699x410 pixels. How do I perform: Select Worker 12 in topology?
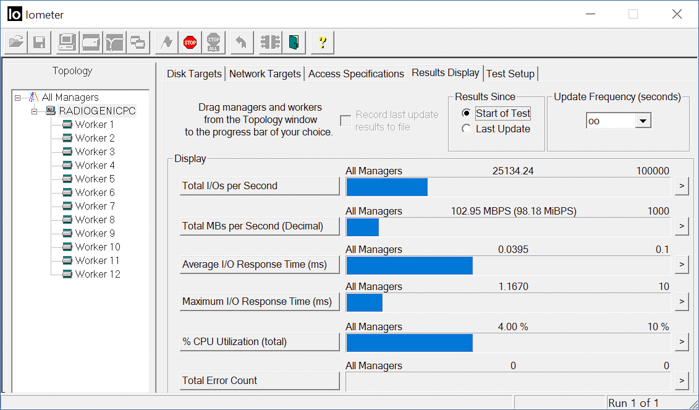coord(97,274)
